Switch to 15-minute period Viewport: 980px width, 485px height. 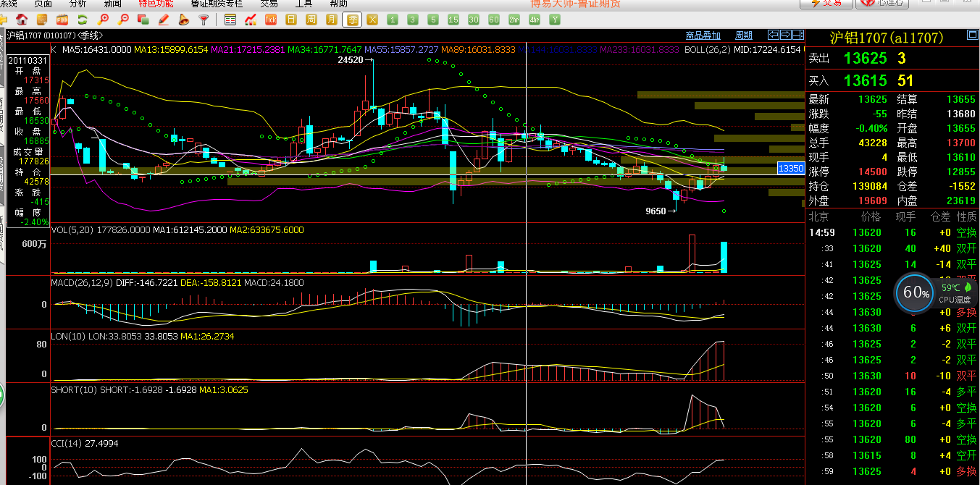[453, 20]
